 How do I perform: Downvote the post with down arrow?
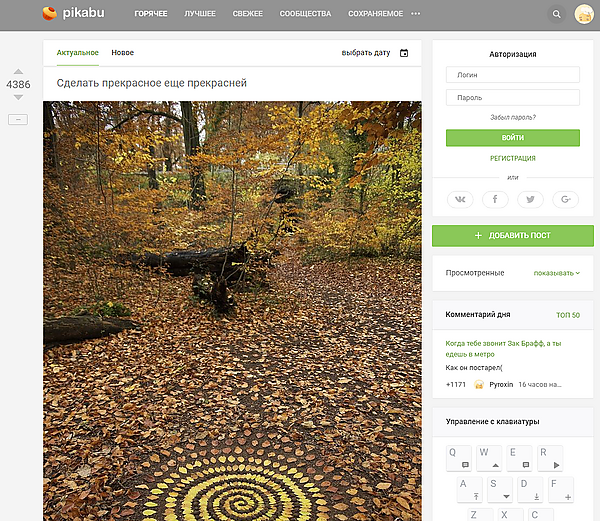(x=18, y=98)
